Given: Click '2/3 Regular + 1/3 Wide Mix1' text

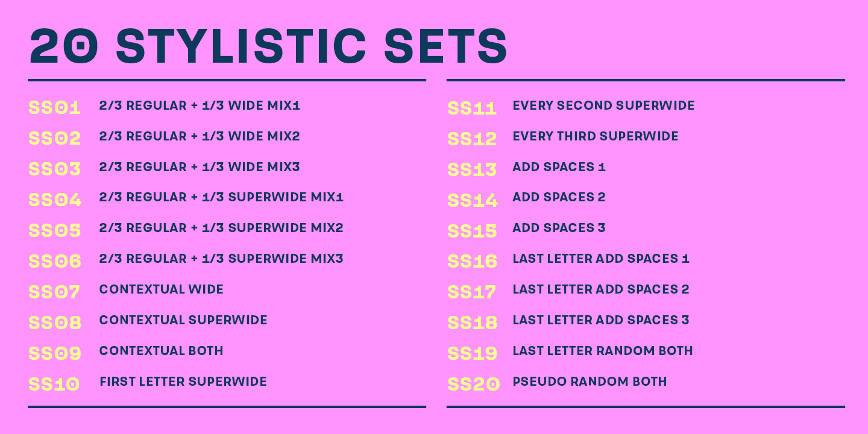Looking at the screenshot, I should click(200, 105).
